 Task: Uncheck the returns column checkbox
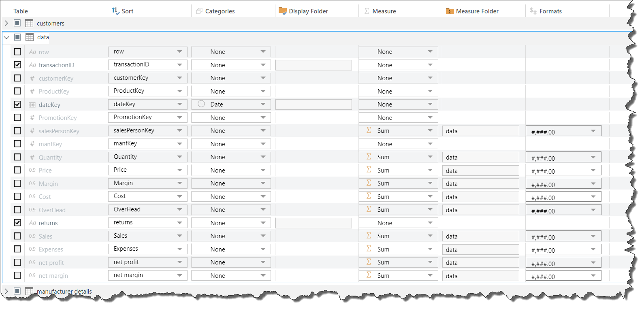pyautogui.click(x=17, y=223)
